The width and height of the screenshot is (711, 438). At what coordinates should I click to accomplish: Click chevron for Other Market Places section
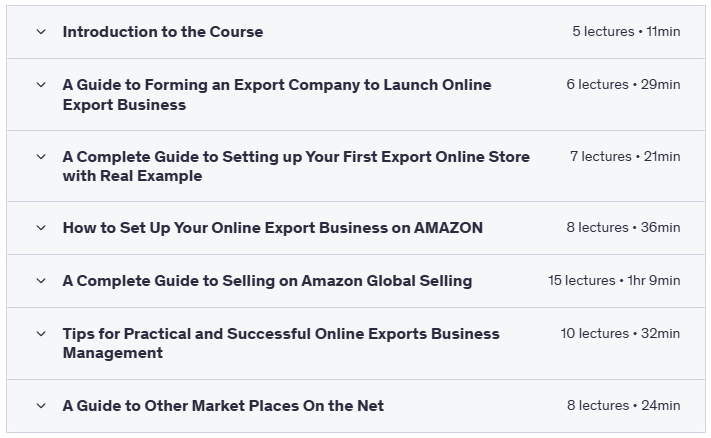coord(41,406)
